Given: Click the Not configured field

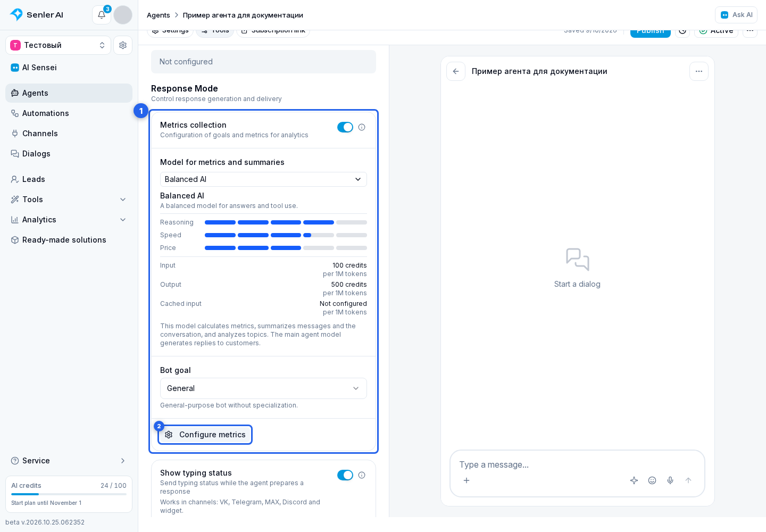Looking at the screenshot, I should 263,62.
